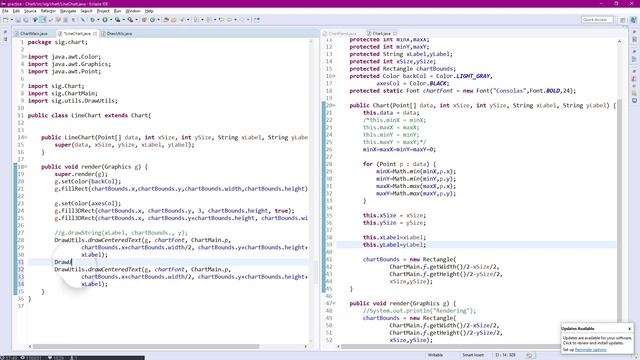Click the Coverage run toolbar icon

pyautogui.click(x=118, y=20)
